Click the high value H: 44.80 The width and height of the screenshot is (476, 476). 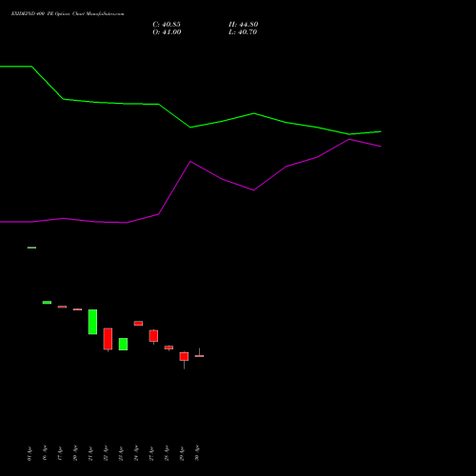243,25
